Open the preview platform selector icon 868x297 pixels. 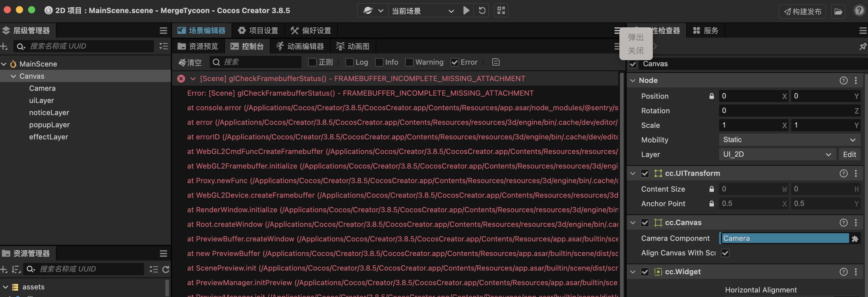[373, 11]
